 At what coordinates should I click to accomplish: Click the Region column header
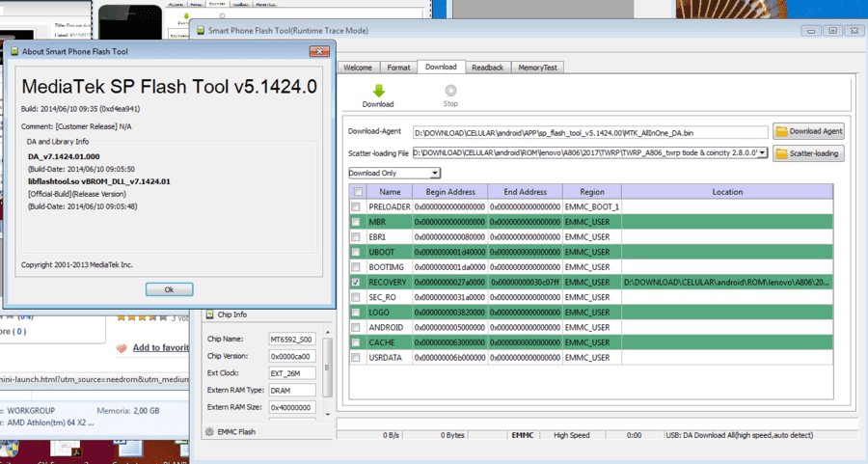(592, 192)
